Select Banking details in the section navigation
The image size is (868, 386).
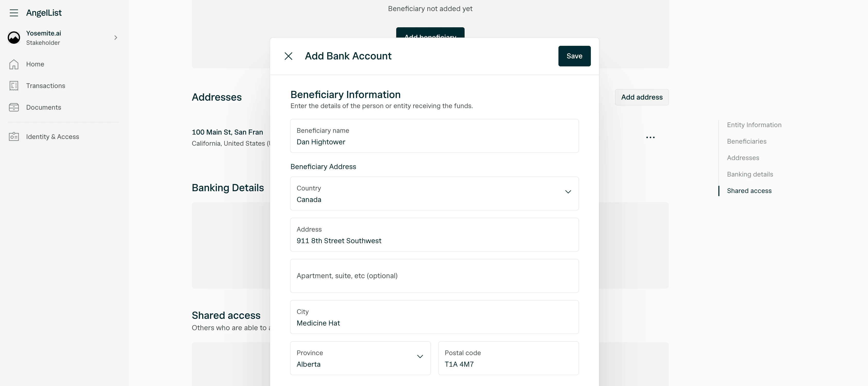750,174
